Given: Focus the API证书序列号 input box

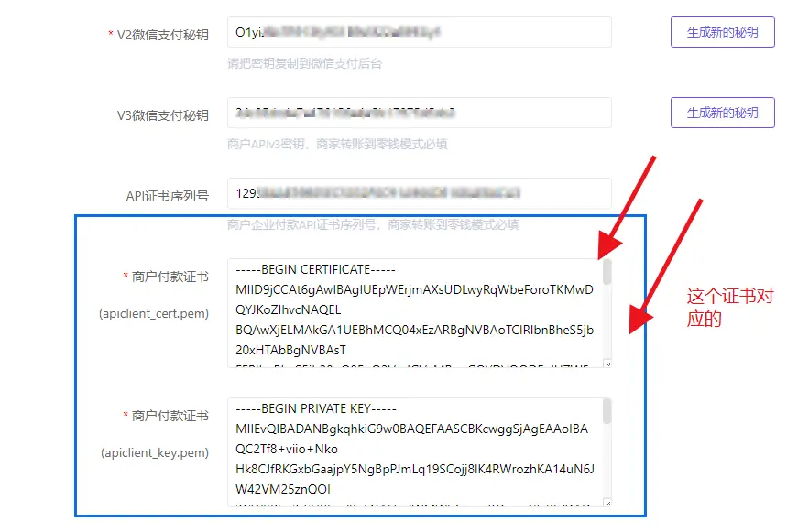Looking at the screenshot, I should coord(419,193).
